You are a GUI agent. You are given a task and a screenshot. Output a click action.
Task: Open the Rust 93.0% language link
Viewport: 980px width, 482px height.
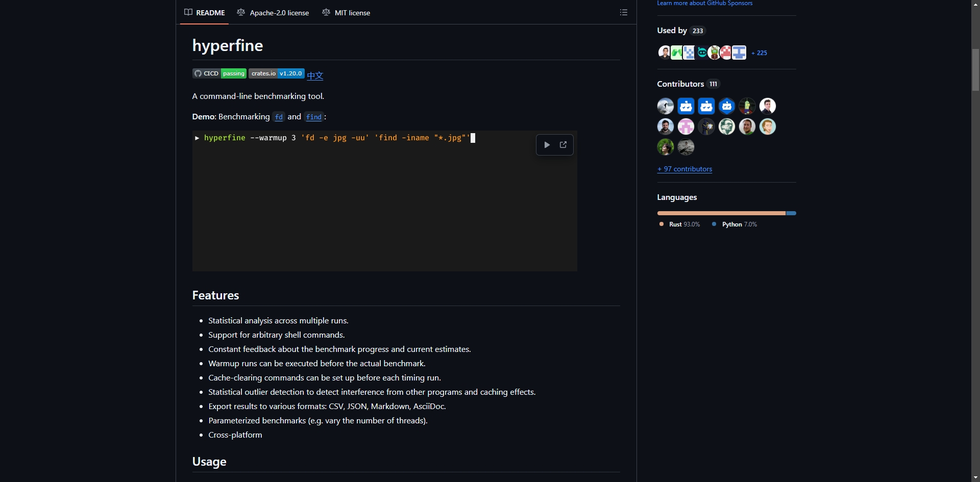coord(679,224)
